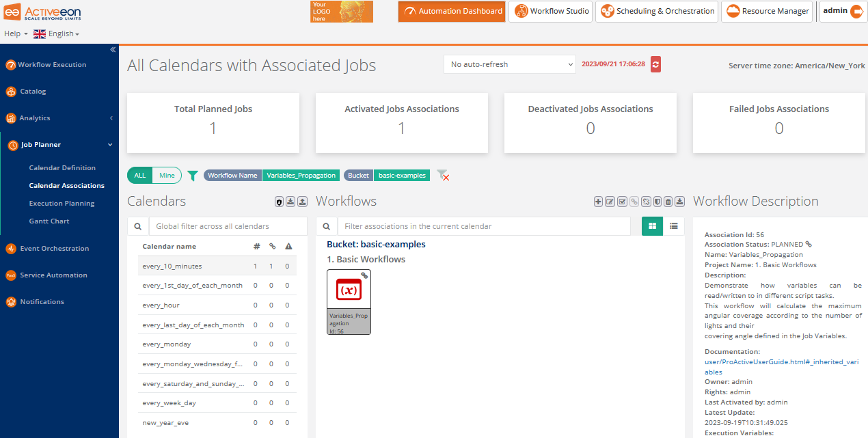Click the link icon in Workflows toolbar

[x=634, y=202]
